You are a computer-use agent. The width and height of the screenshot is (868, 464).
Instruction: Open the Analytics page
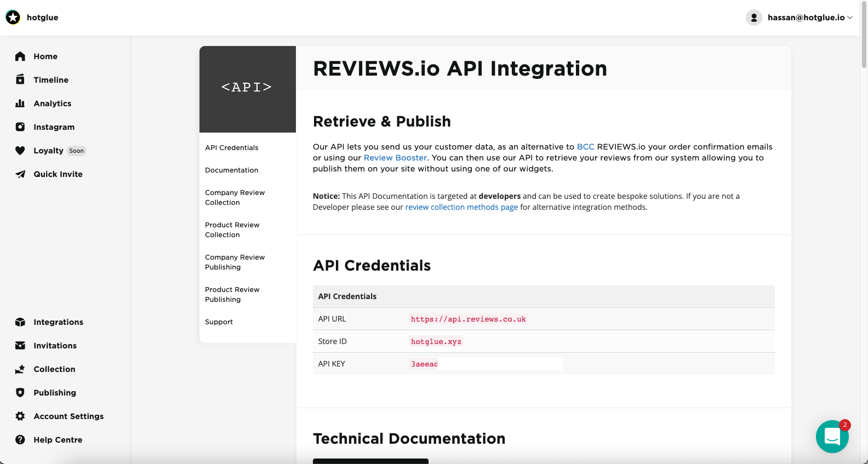[x=53, y=104]
